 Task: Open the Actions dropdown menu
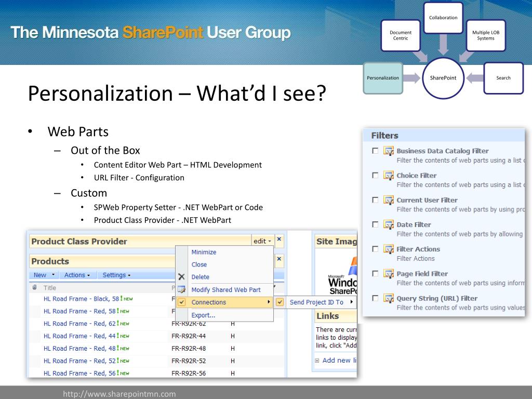click(x=77, y=275)
